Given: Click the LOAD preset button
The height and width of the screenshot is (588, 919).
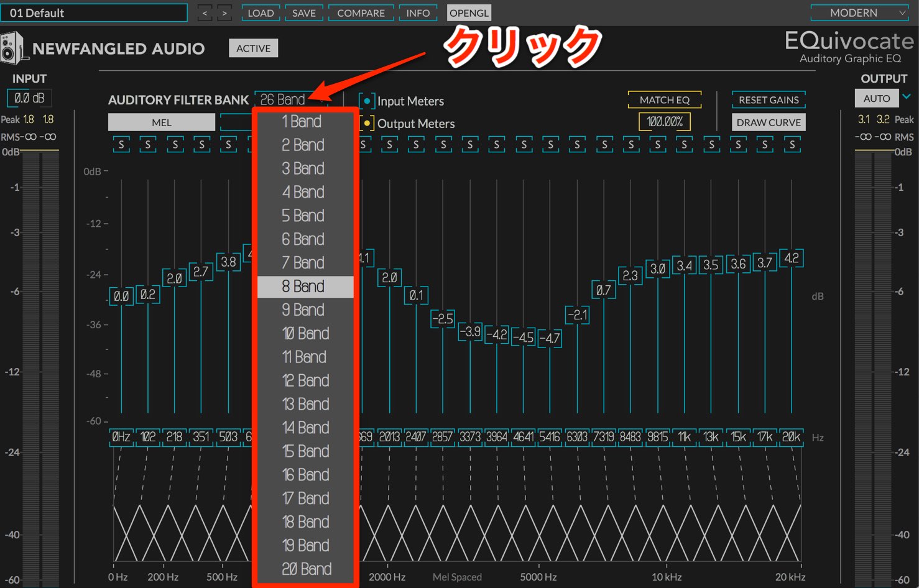Looking at the screenshot, I should pos(261,13).
